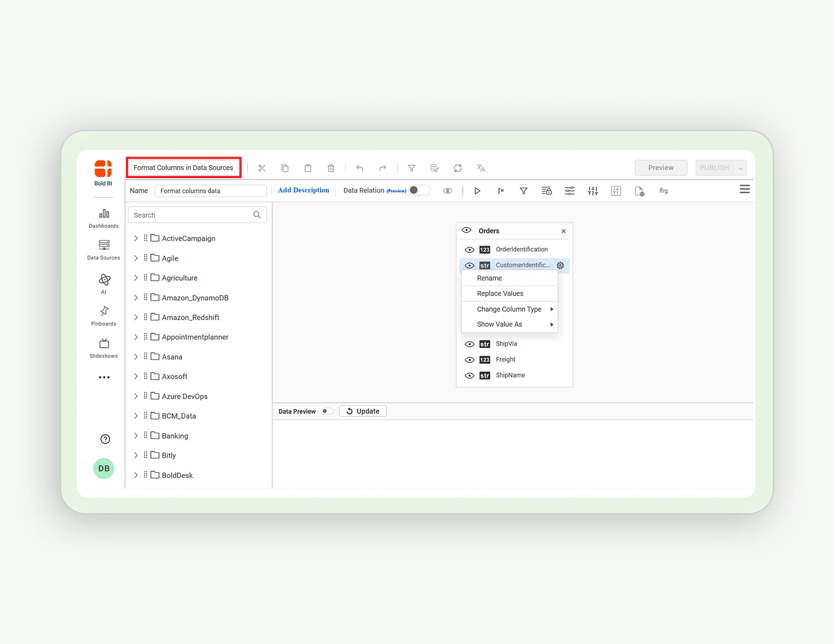
Task: Click the database edit icon in top toolbar
Action: pos(434,168)
